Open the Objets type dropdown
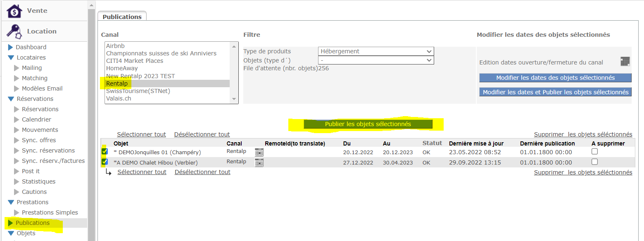This screenshot has width=644, height=241. [376, 60]
